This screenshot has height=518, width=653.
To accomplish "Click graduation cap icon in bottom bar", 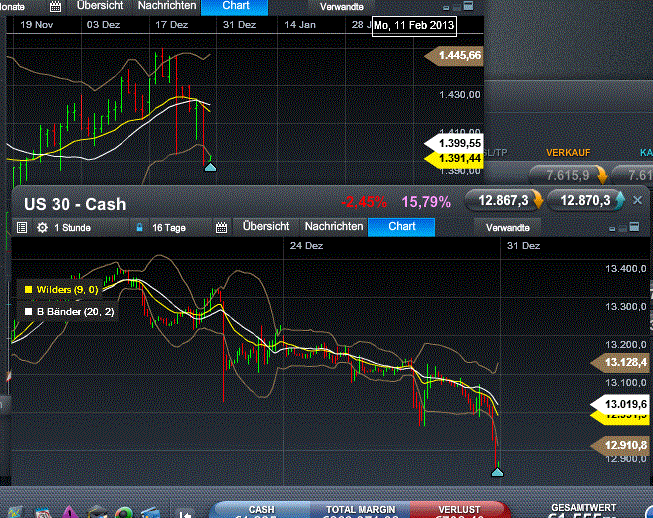I will point(97,512).
